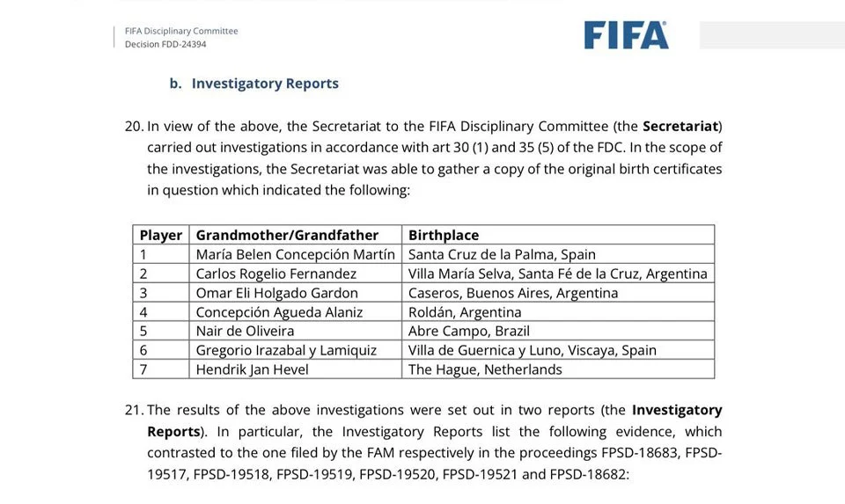Click the FIFA logo in the header
This screenshot has height=504, width=845.
coord(626,34)
